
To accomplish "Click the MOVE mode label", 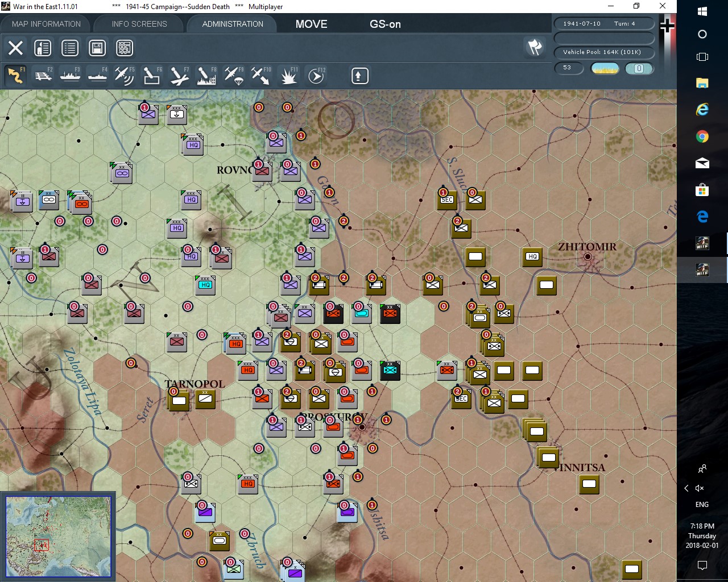I will [311, 24].
